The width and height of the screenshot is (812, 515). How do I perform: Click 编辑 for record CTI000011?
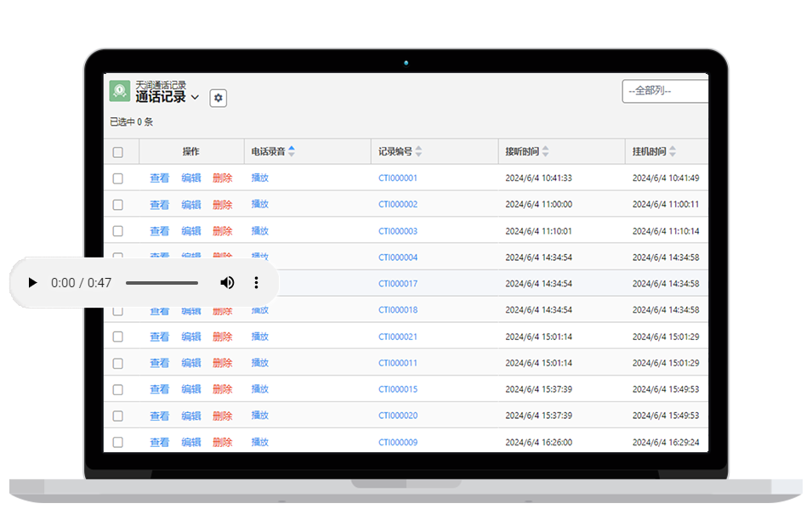pyautogui.click(x=191, y=363)
